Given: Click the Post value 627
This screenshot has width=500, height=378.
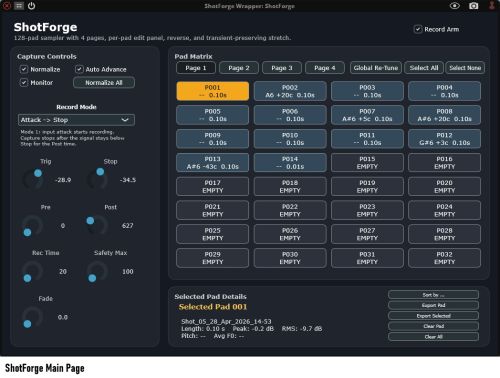Looking at the screenshot, I should (x=128, y=226).
